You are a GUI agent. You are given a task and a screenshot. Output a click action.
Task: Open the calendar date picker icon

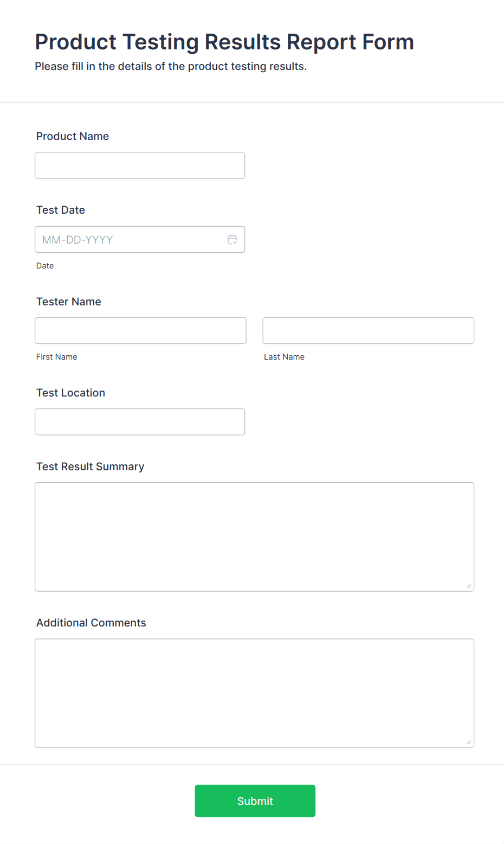232,239
